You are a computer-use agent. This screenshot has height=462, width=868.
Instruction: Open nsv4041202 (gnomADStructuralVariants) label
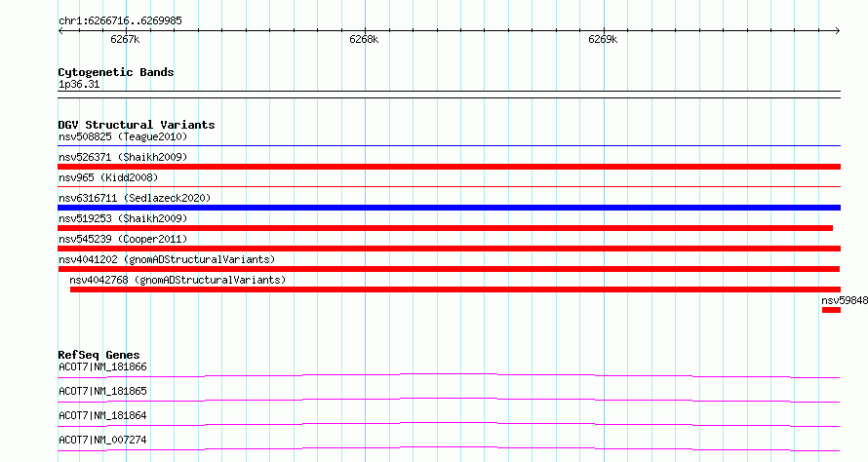pyautogui.click(x=167, y=259)
